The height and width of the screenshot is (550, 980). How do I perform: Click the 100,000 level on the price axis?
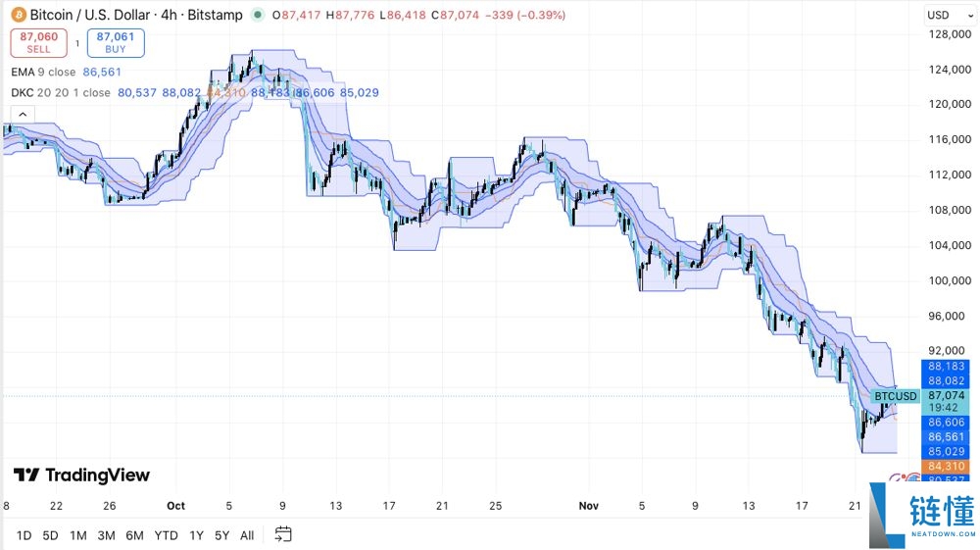948,280
